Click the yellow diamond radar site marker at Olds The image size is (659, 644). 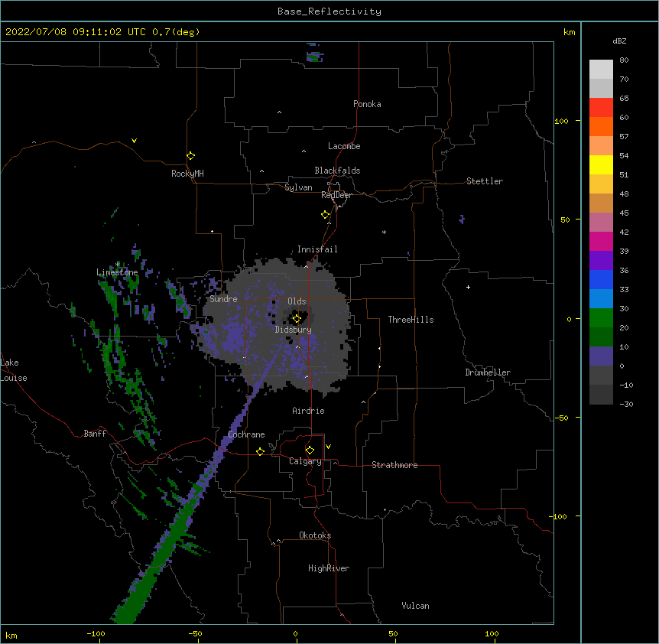pyautogui.click(x=297, y=319)
